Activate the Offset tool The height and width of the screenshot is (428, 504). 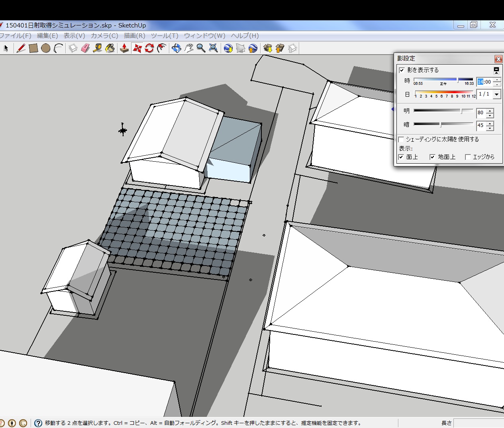162,48
